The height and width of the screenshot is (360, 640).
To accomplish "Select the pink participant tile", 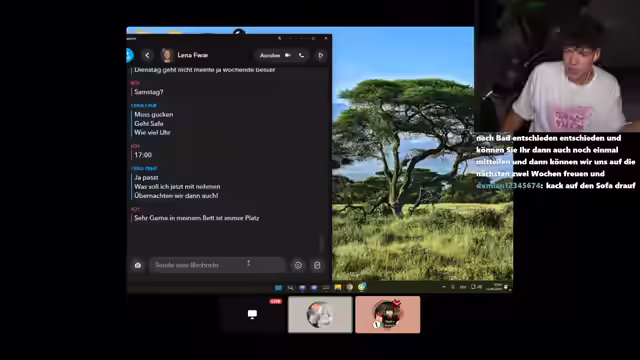I will (387, 314).
